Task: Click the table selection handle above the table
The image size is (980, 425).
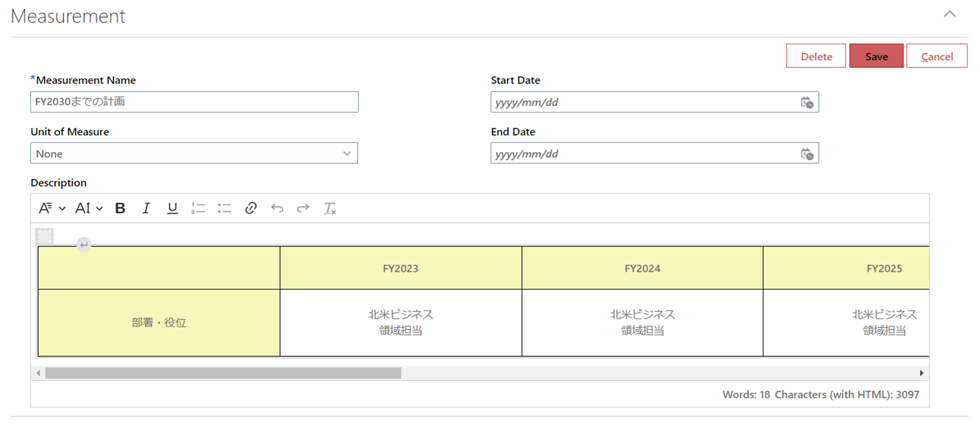Action: 45,236
